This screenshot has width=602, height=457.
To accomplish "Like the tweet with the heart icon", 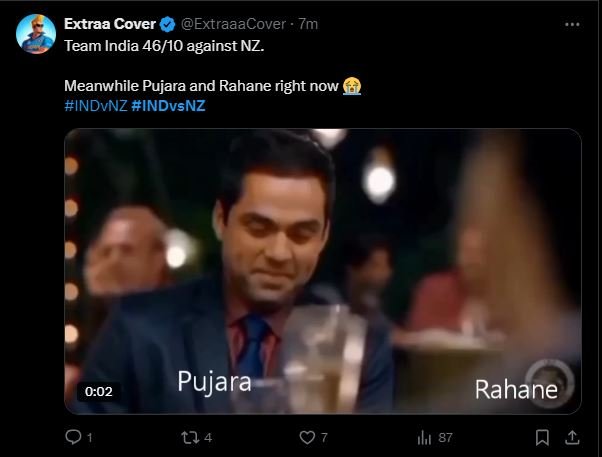I will click(307, 437).
